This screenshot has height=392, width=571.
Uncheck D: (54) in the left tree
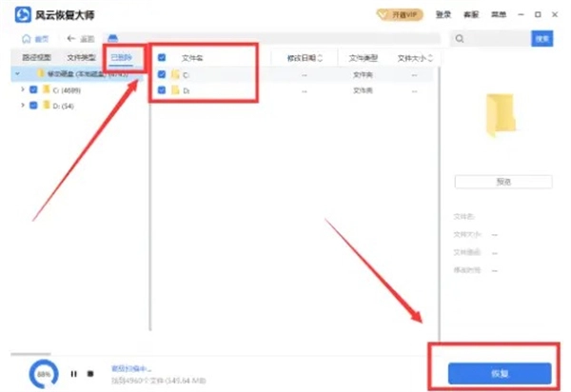(33, 105)
